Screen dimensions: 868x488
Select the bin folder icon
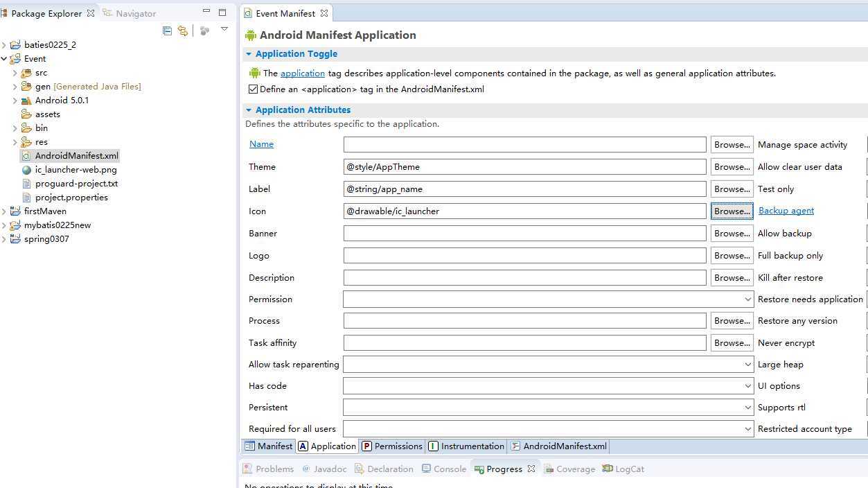click(26, 128)
